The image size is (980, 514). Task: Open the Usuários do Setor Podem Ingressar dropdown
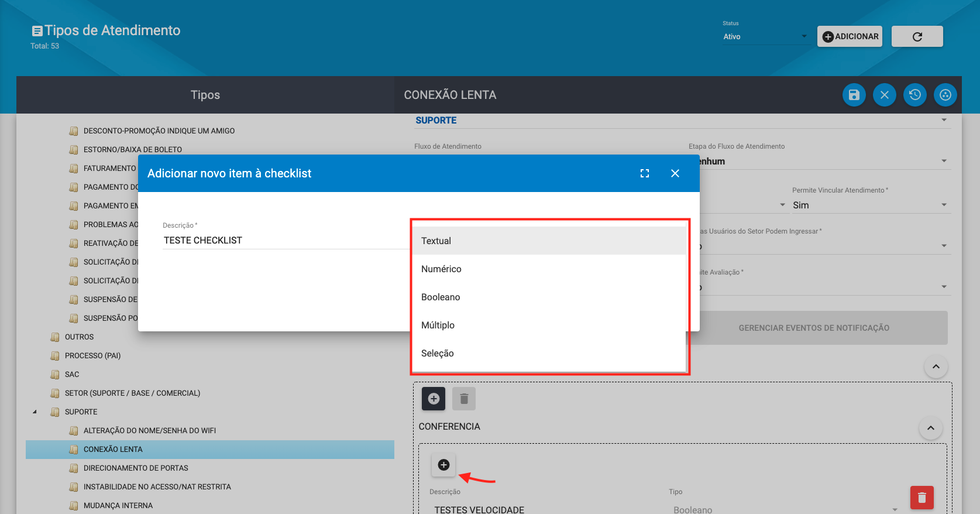[825, 246]
